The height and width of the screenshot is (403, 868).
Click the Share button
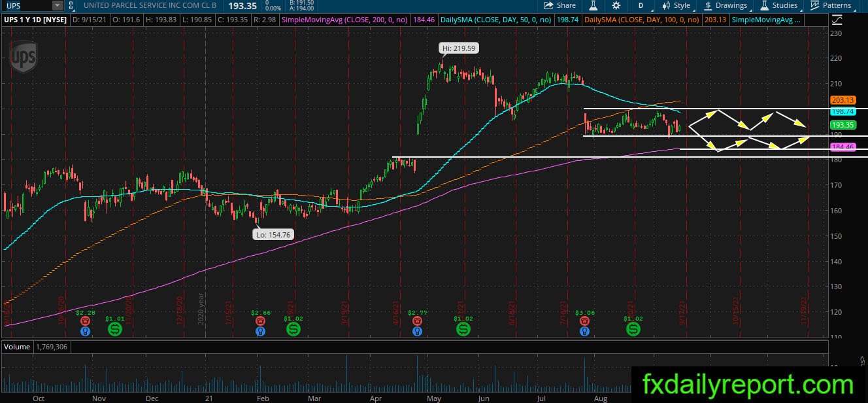click(x=559, y=5)
